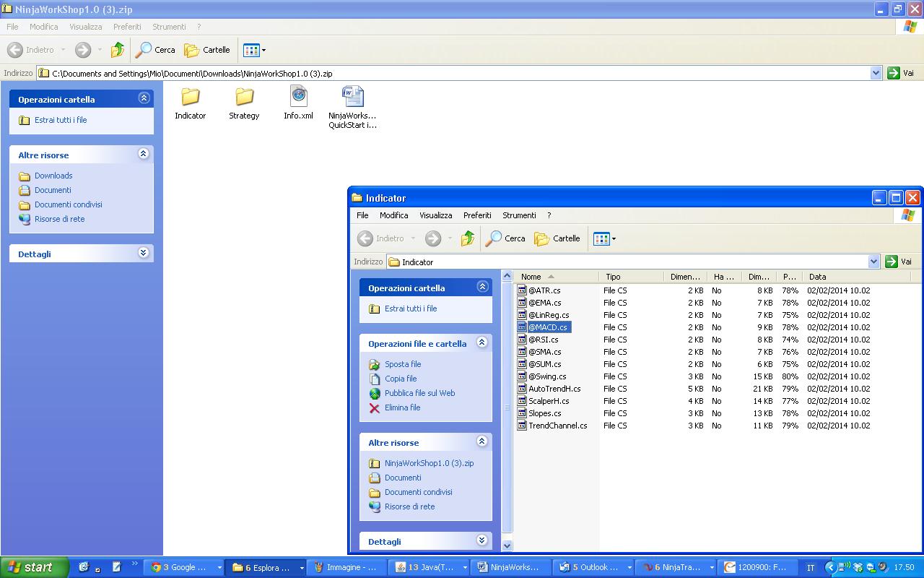The width and height of the screenshot is (924, 578).
Task: Click the Sposta file task
Action: (403, 364)
